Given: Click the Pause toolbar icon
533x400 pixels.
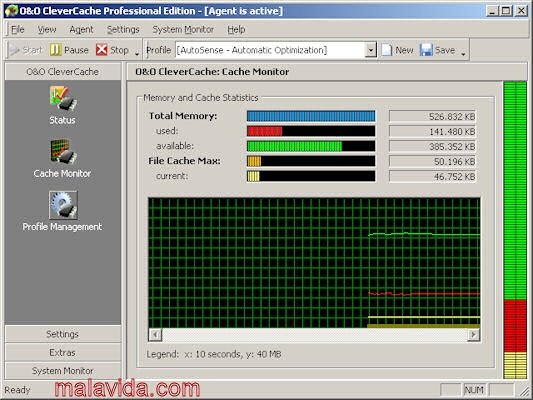Looking at the screenshot, I should [x=55, y=50].
